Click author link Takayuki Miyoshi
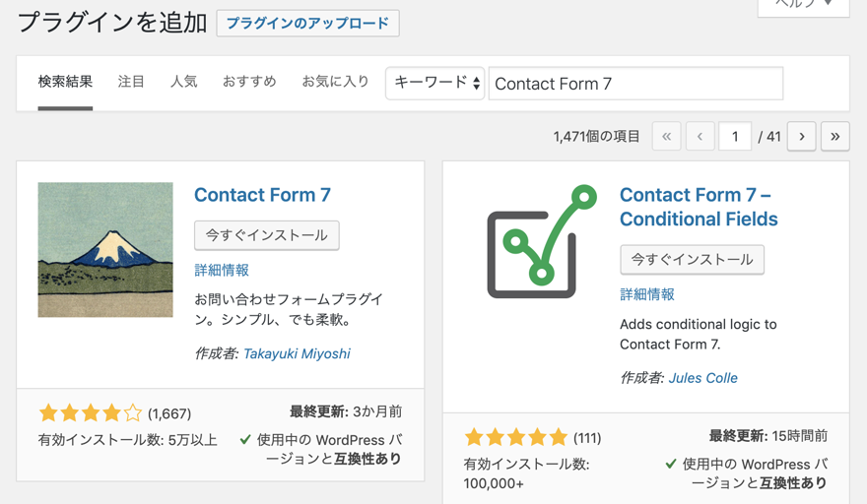 click(x=297, y=353)
